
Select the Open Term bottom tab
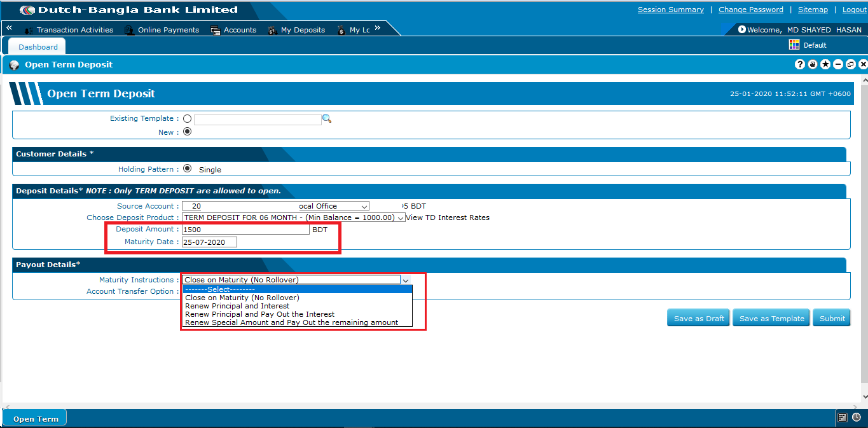[x=35, y=418]
